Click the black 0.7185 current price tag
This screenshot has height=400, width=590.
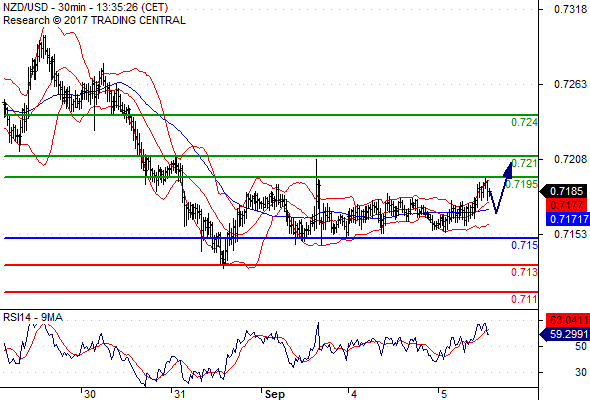(x=564, y=191)
